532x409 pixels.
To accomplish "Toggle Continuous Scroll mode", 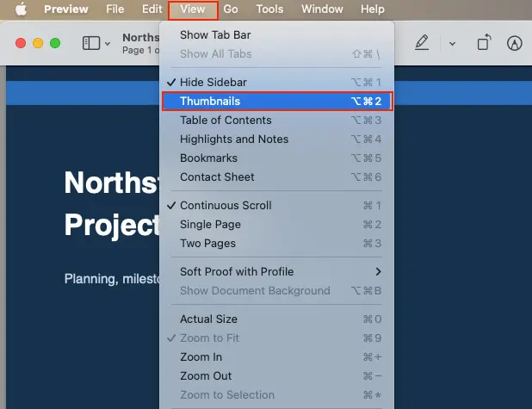I will pos(276,205).
